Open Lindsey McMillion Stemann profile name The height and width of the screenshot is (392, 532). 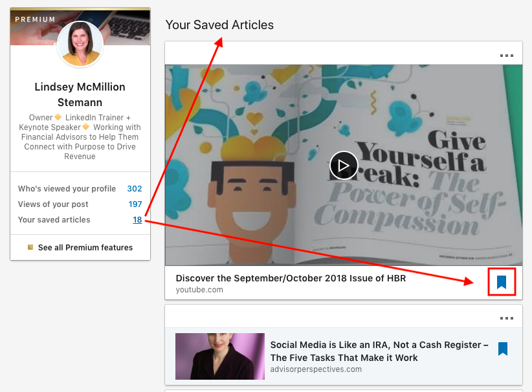[x=80, y=94]
